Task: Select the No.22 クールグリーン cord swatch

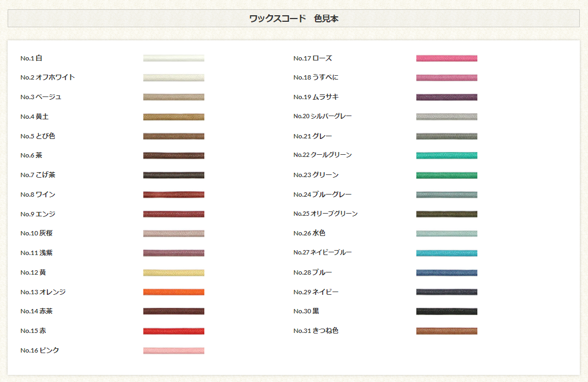Action: pyautogui.click(x=446, y=155)
